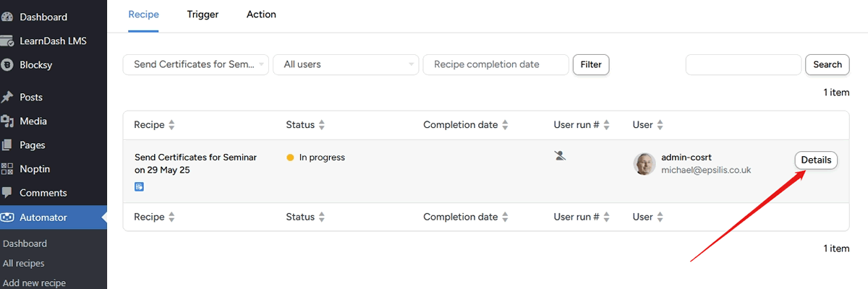Sort by Status in the table footer row
The height and width of the screenshot is (289, 868).
(305, 217)
